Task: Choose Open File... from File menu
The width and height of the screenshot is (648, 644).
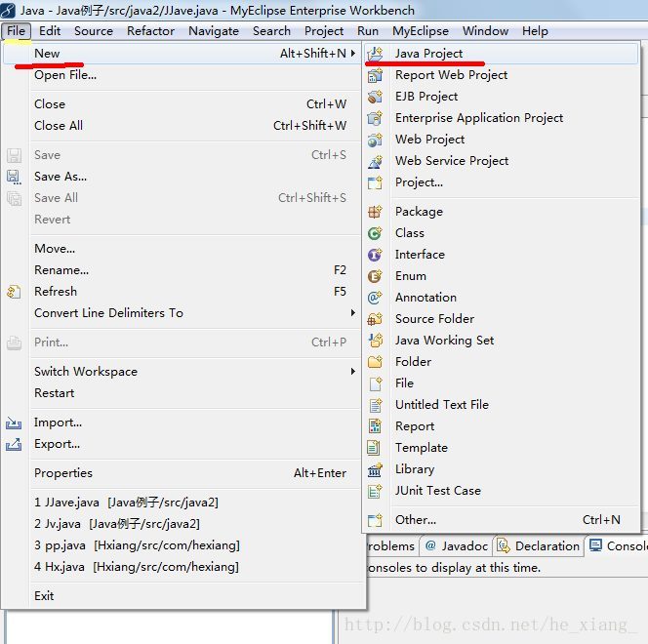Action: (182, 75)
